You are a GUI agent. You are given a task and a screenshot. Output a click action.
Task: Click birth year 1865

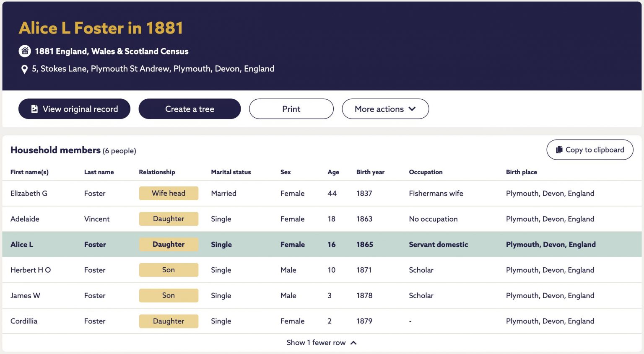pos(365,245)
